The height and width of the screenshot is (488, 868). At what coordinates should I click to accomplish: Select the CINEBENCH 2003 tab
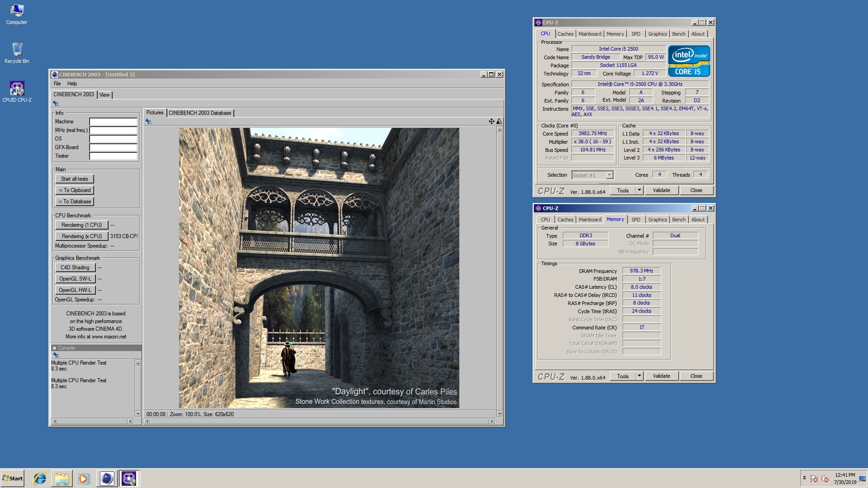(74, 94)
